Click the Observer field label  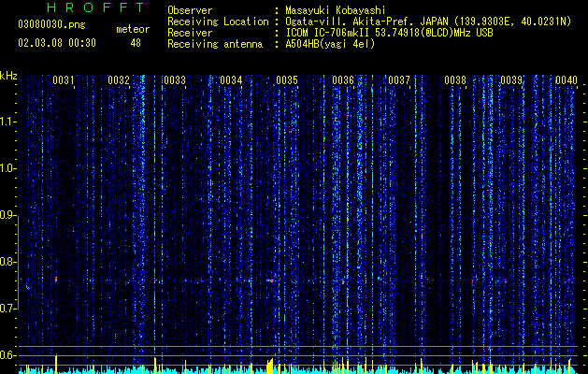click(x=190, y=10)
